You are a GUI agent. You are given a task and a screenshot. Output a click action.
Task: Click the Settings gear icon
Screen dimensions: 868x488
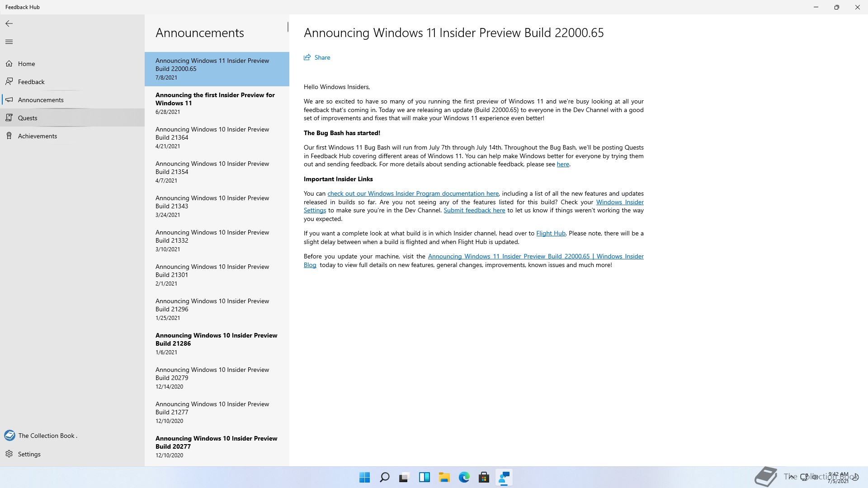pos(9,454)
